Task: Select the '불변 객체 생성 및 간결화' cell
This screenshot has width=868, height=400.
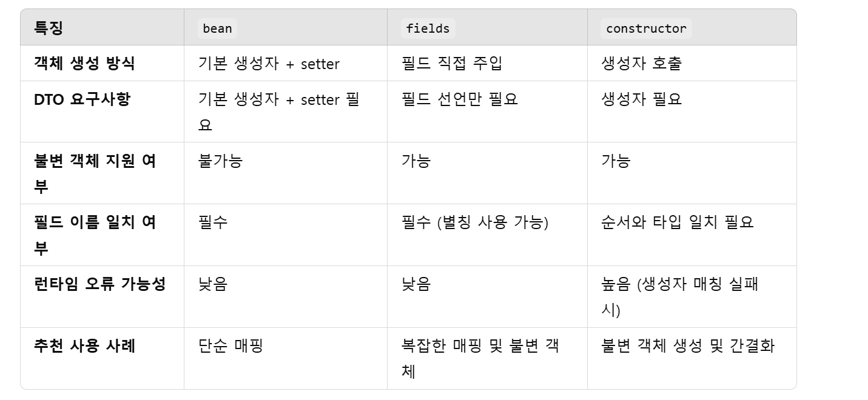Action: point(688,345)
